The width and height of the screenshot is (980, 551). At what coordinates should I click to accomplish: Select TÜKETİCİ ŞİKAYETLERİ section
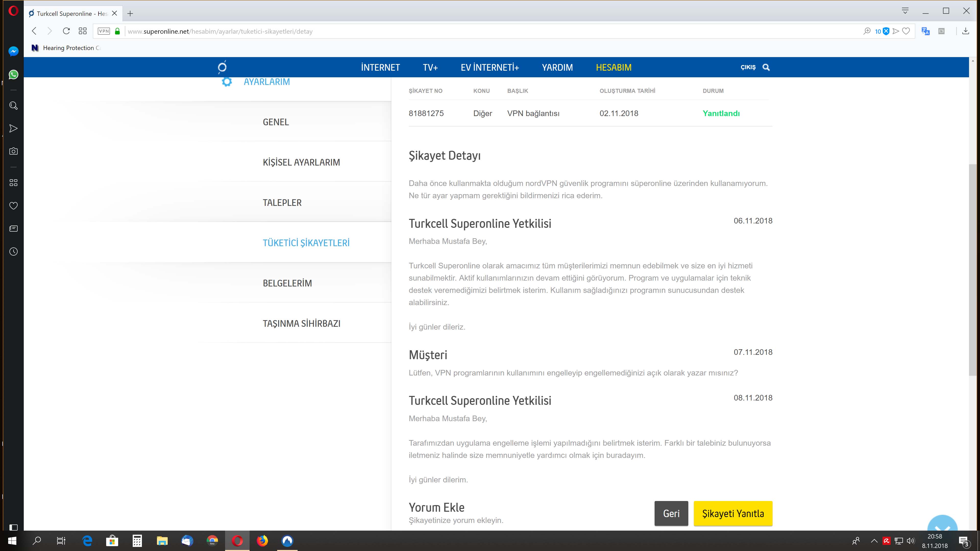click(x=306, y=243)
